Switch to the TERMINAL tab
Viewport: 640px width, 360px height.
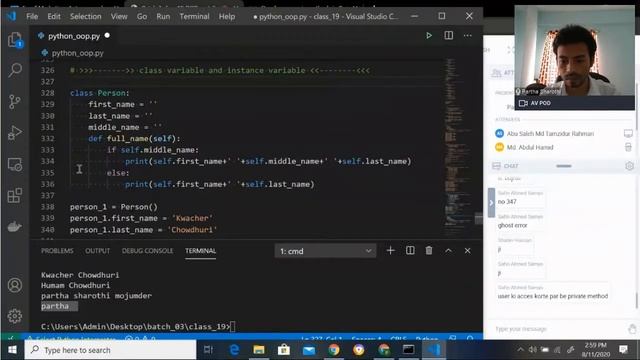click(x=200, y=251)
